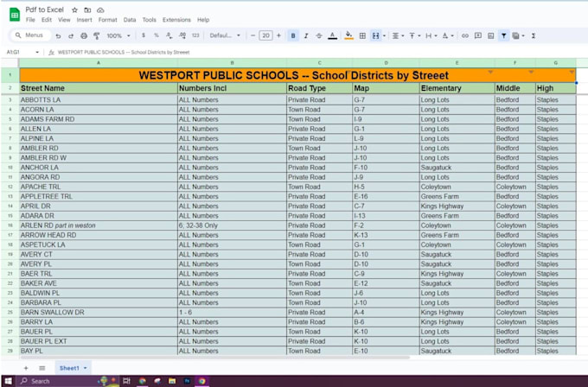Viewport: 588px width, 387px height.
Task: Open the Edit menu
Action: click(47, 20)
